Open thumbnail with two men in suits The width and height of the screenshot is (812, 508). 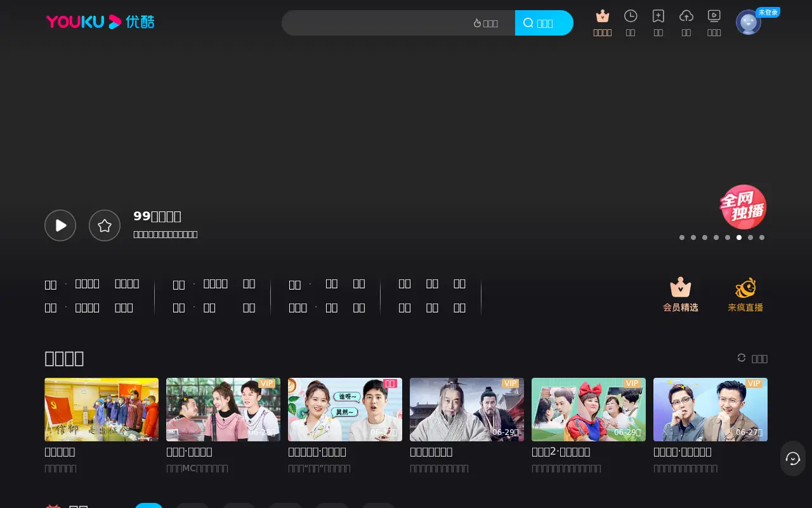[710, 410]
